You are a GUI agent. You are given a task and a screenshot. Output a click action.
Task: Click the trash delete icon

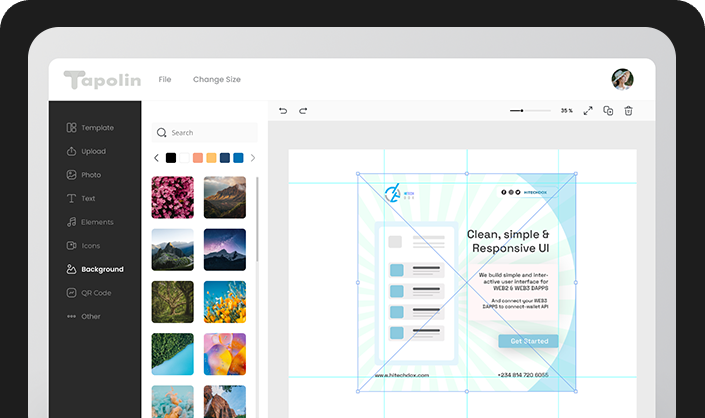click(x=629, y=110)
